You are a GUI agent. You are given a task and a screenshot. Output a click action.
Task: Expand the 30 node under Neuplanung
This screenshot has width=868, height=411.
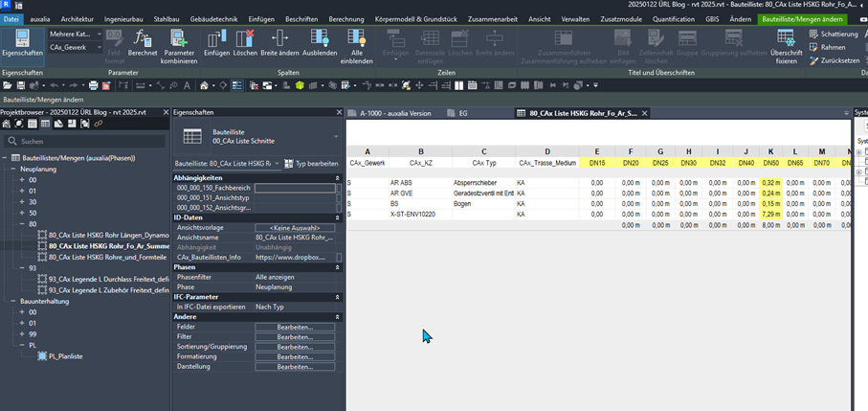tap(22, 201)
